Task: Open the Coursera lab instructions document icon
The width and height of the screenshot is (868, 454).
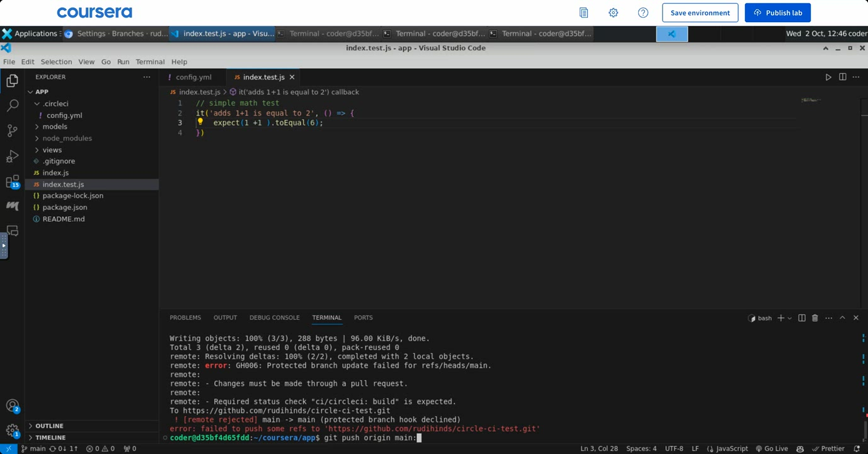Action: click(x=584, y=13)
